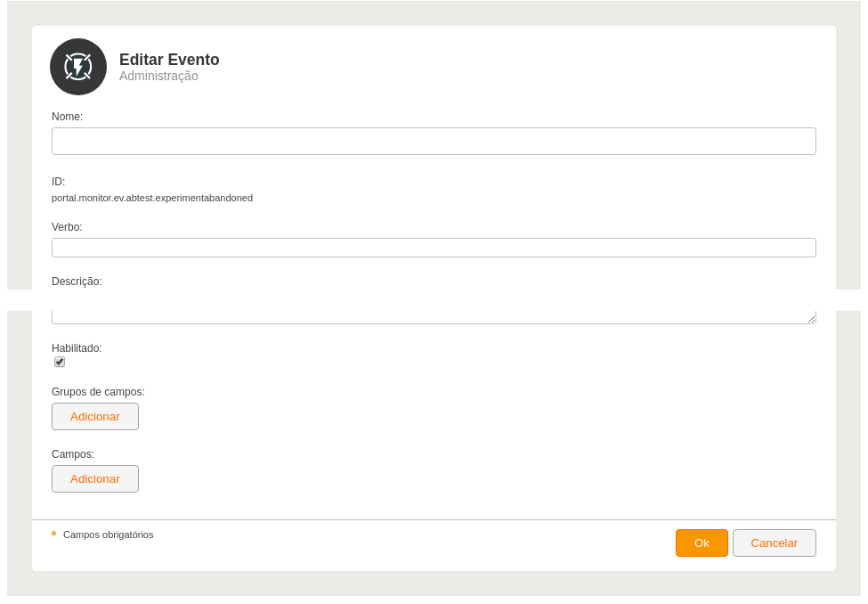Image resolution: width=868 pixels, height=604 pixels.
Task: Click the Nome label
Action: coord(67,117)
